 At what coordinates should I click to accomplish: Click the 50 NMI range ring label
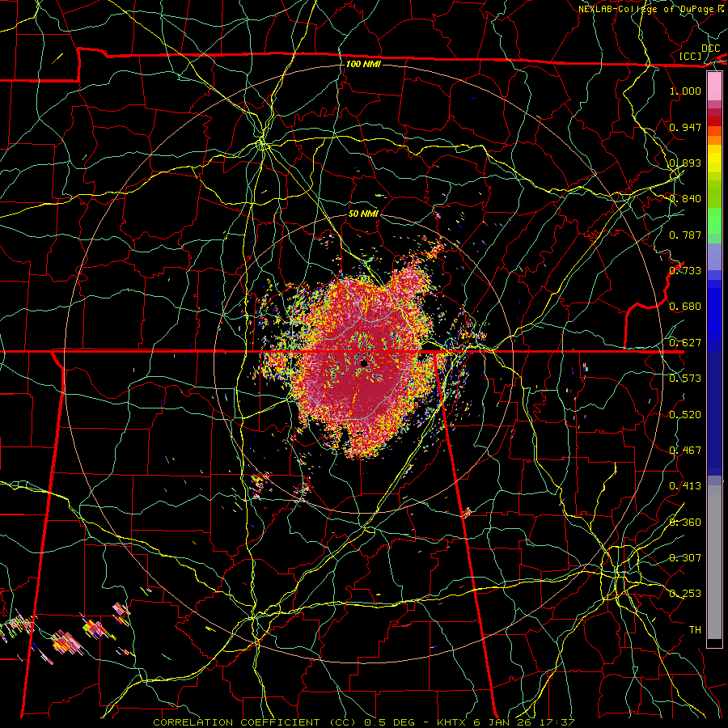click(363, 214)
